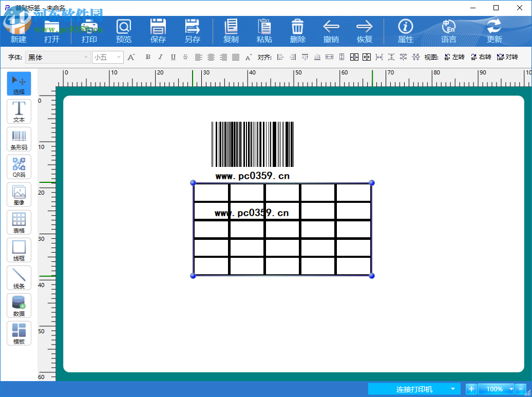Align objects to top edge

[x=305, y=57]
